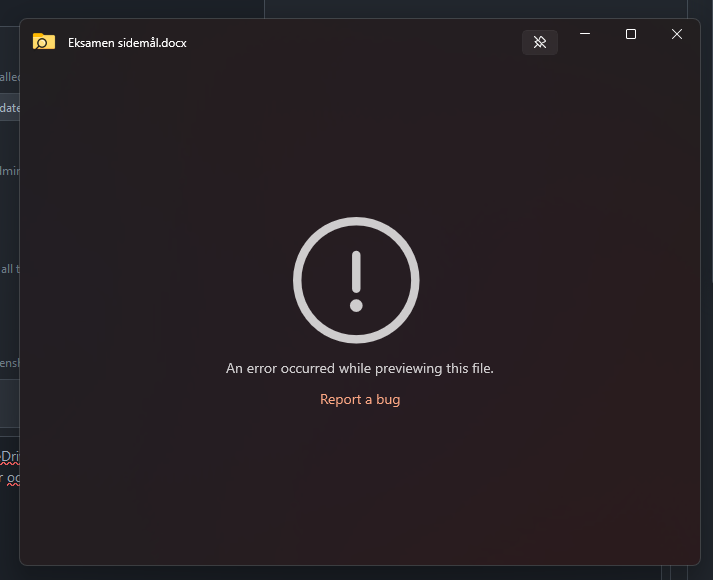Click the cut-off "all t" background text

click(x=10, y=269)
